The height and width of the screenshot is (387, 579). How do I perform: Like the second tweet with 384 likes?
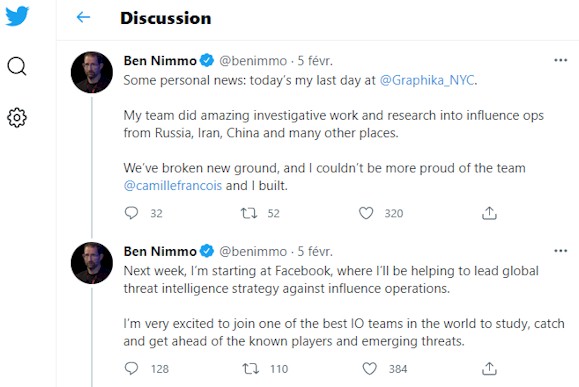point(369,369)
